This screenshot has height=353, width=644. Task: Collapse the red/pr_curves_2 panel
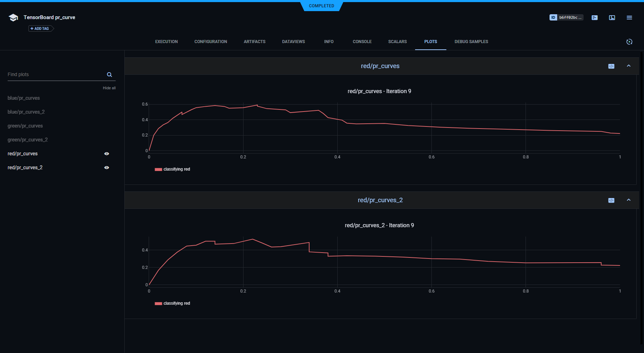pos(629,200)
